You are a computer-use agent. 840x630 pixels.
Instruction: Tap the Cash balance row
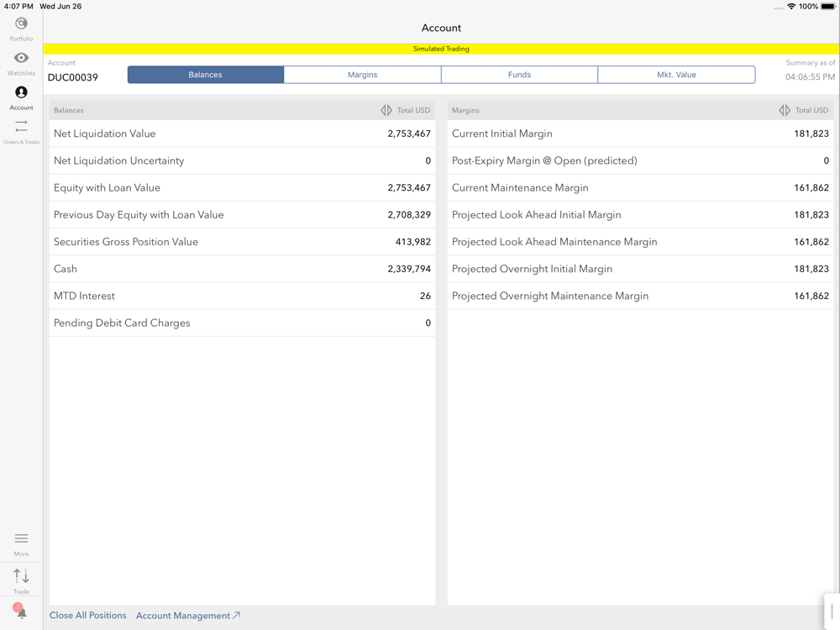(242, 269)
